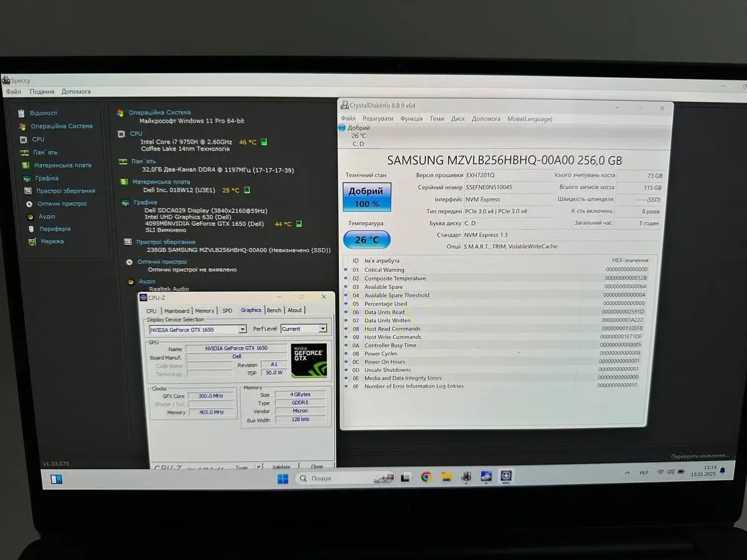Click the Аудіо speaker icon in sidebar
Screen dimensions: 747x560
click(30, 217)
